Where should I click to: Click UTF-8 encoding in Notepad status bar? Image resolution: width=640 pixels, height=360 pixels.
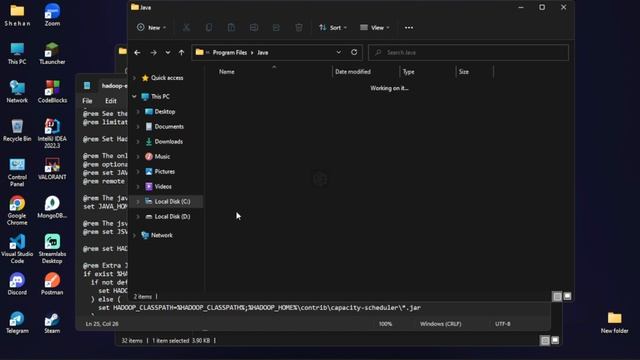coord(502,324)
